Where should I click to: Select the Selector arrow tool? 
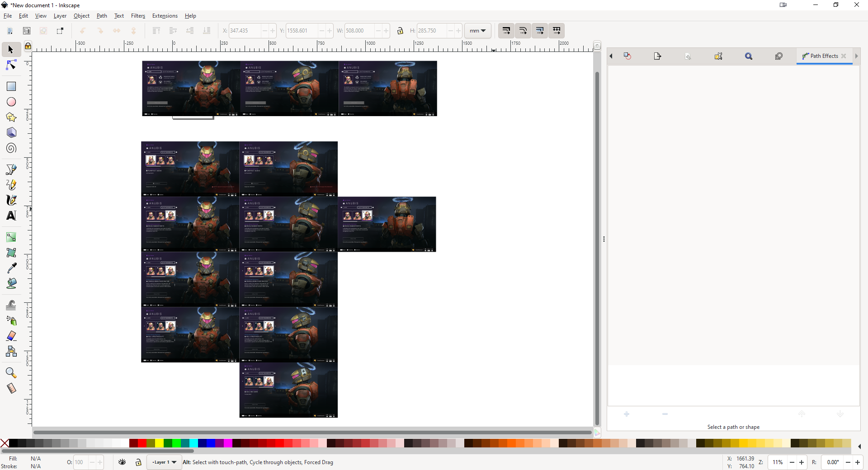11,49
